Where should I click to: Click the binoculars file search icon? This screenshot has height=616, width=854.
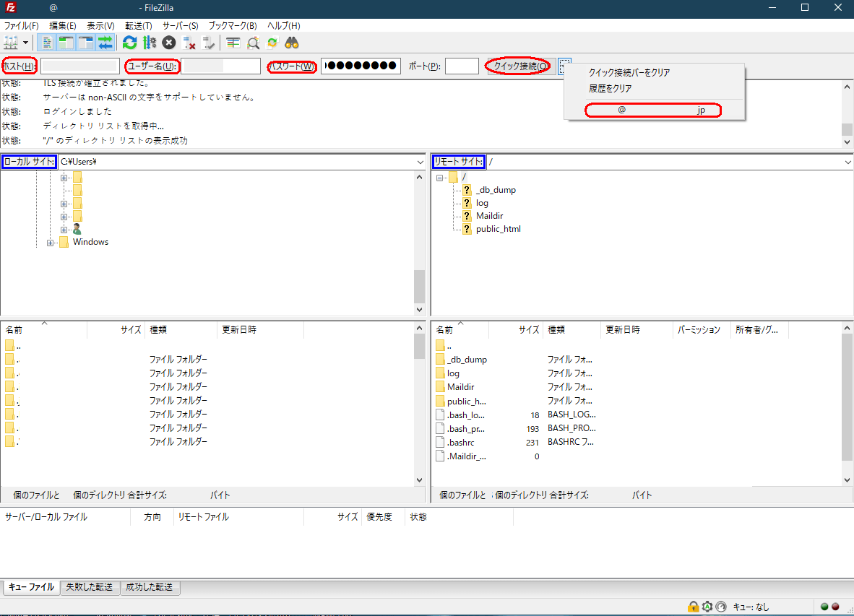tap(292, 43)
